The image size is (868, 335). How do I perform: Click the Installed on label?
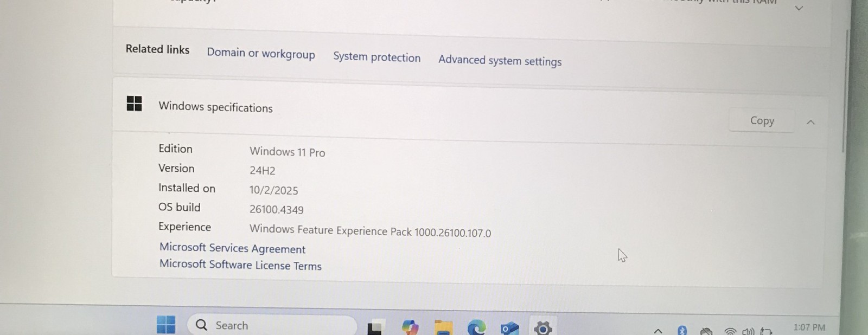[187, 188]
